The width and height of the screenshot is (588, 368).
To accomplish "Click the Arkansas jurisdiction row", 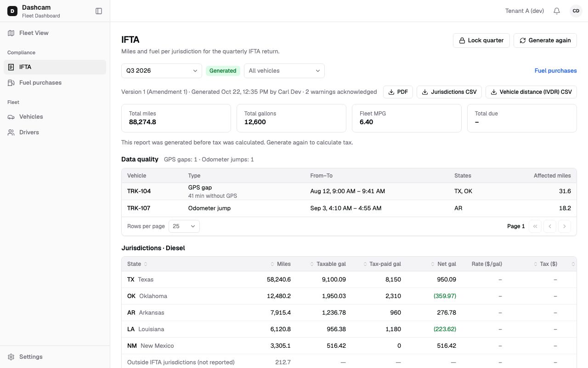I will click(349, 313).
